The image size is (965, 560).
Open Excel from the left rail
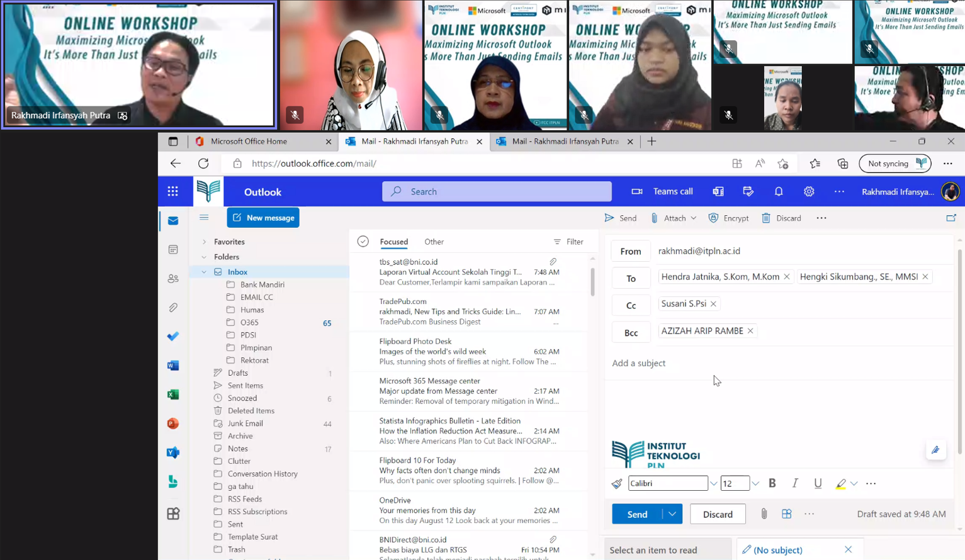pyautogui.click(x=172, y=394)
